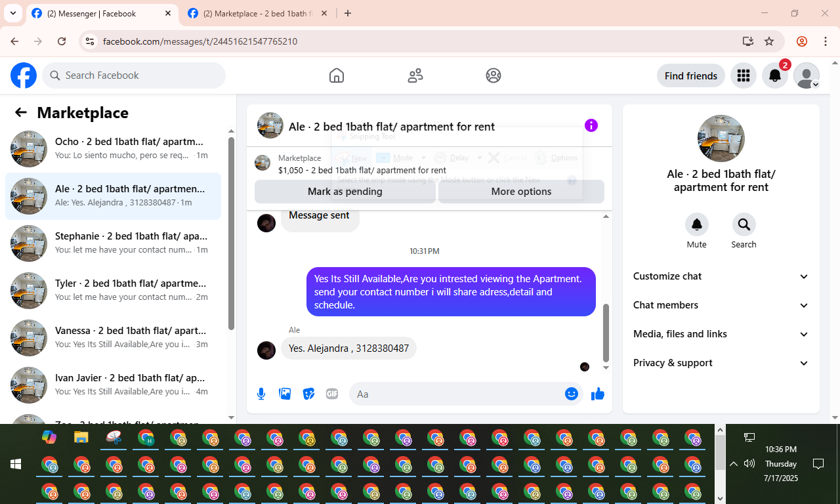Open the Facebook menu grid icon
This screenshot has height=504, width=840.
[x=744, y=75]
